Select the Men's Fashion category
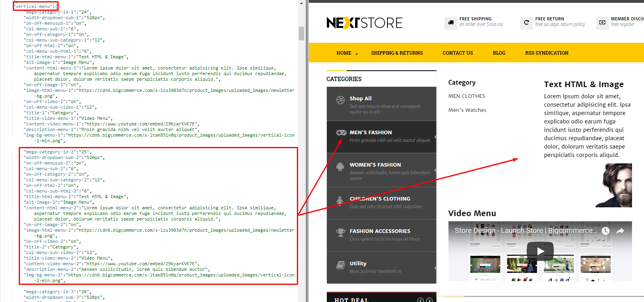This screenshot has height=302, width=644. 381,137
